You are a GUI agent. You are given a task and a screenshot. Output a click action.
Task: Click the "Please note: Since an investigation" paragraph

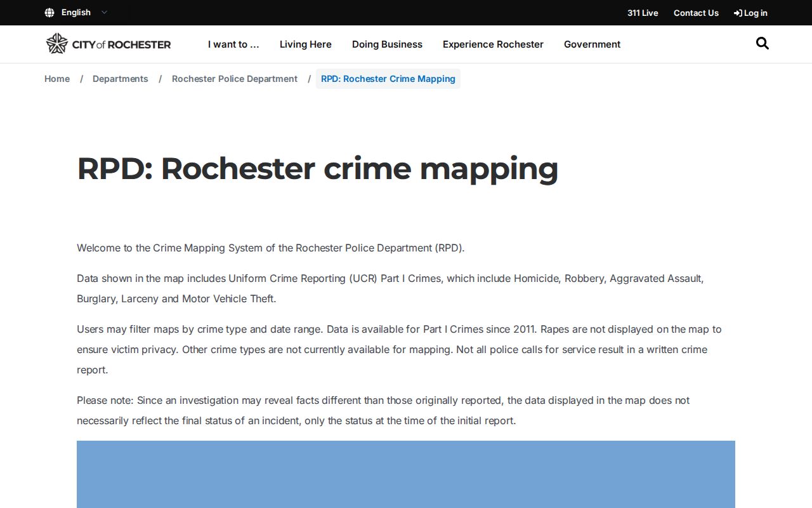[383, 410]
